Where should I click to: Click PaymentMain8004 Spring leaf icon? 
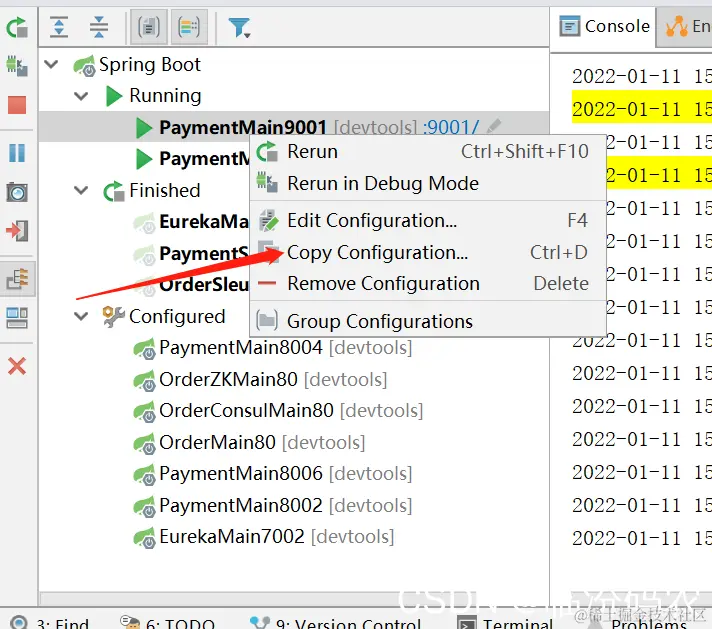(145, 349)
